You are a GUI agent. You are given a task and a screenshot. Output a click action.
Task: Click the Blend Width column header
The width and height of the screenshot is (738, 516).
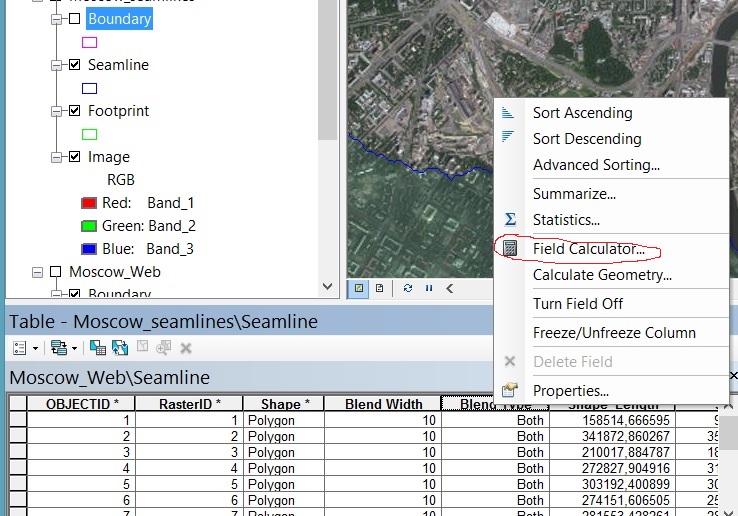383,404
